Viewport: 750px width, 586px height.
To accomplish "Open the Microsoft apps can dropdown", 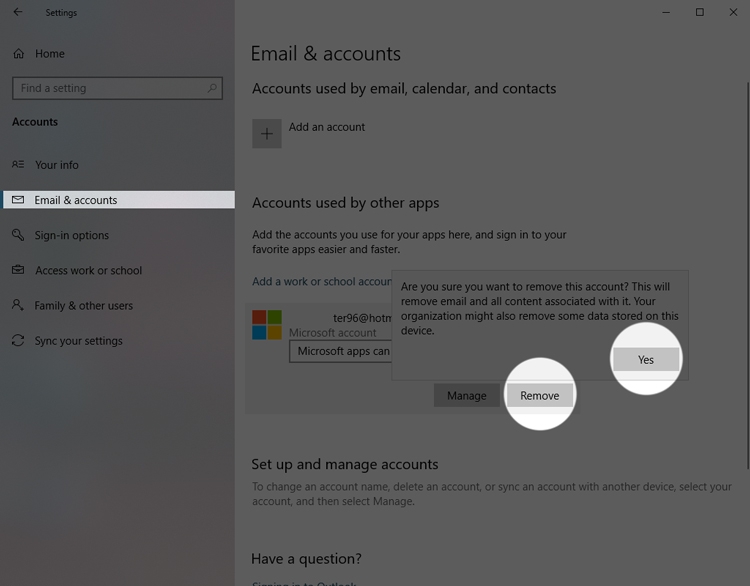I will (341, 352).
